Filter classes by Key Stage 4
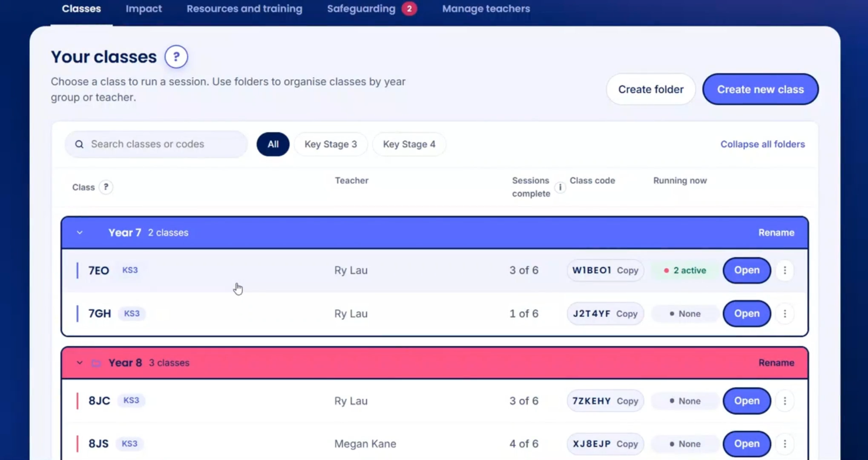The image size is (868, 460). pyautogui.click(x=409, y=144)
